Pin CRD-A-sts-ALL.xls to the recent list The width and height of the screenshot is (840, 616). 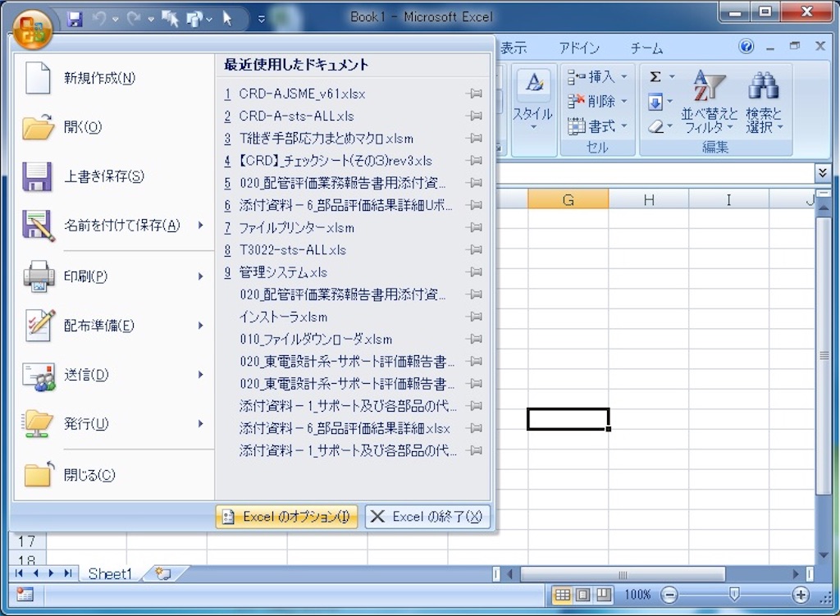[474, 116]
